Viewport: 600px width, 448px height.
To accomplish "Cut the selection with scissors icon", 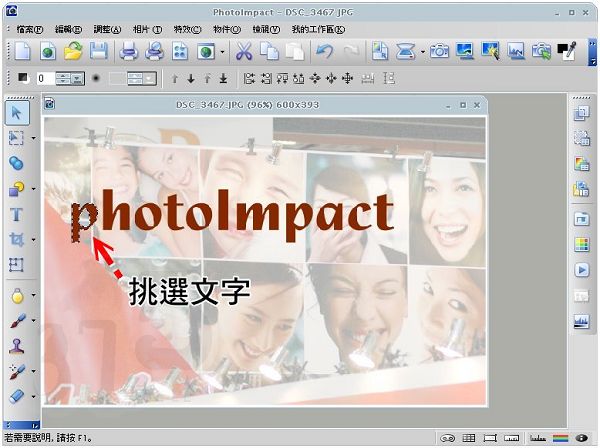I will 244,51.
